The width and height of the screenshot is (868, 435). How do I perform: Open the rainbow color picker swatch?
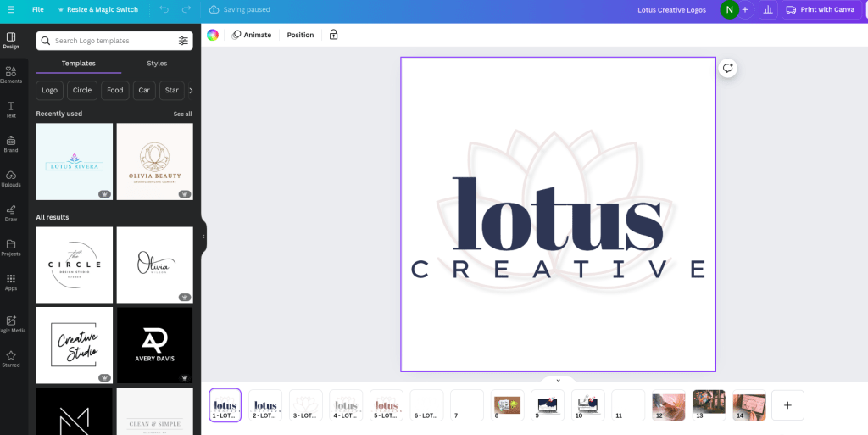(x=213, y=35)
